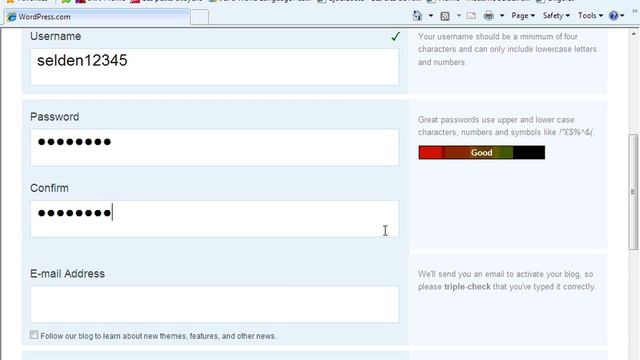
Task: Click the Good password strength bar
Action: [481, 152]
